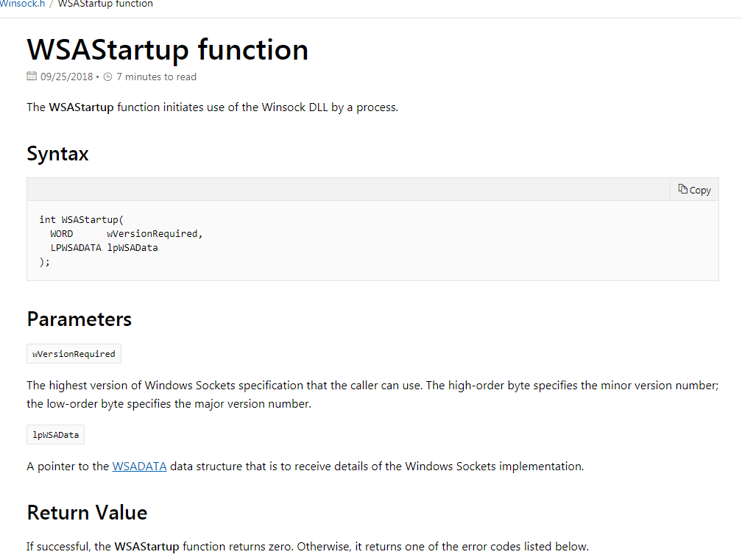Select the lpWSAData parameter tag
The width and height of the screenshot is (742, 560).
[x=55, y=435]
